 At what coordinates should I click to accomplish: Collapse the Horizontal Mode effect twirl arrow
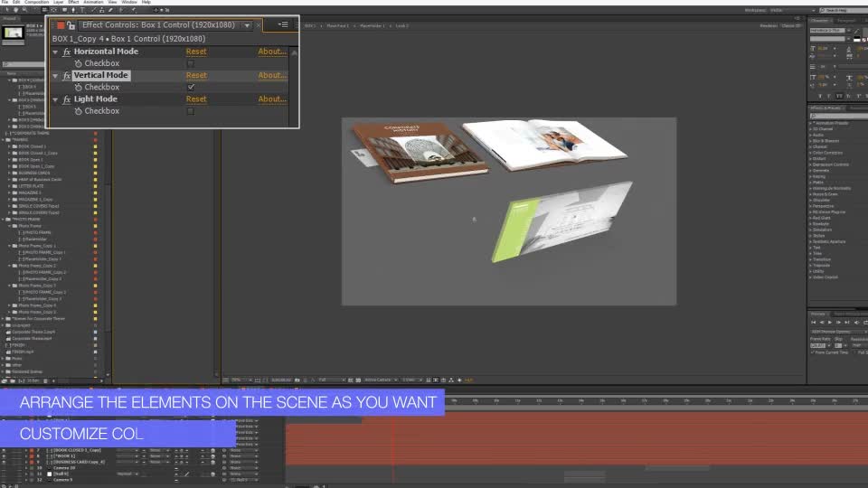point(55,52)
